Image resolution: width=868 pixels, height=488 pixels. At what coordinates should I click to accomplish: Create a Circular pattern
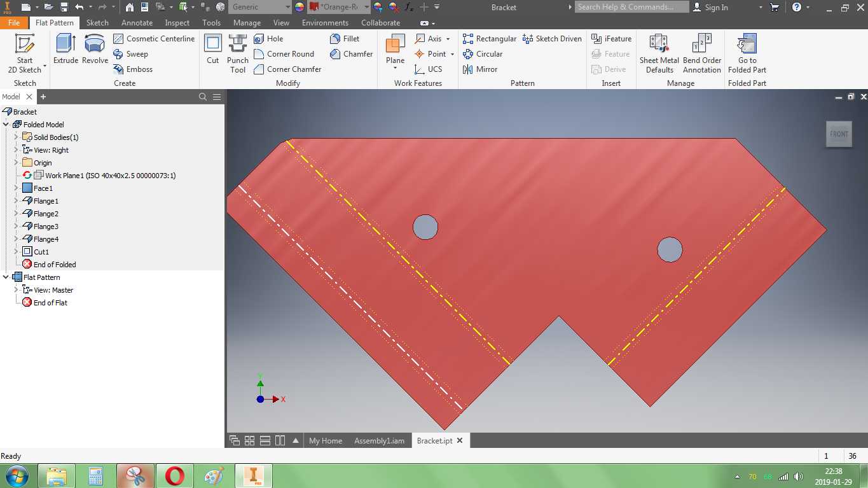(x=483, y=54)
